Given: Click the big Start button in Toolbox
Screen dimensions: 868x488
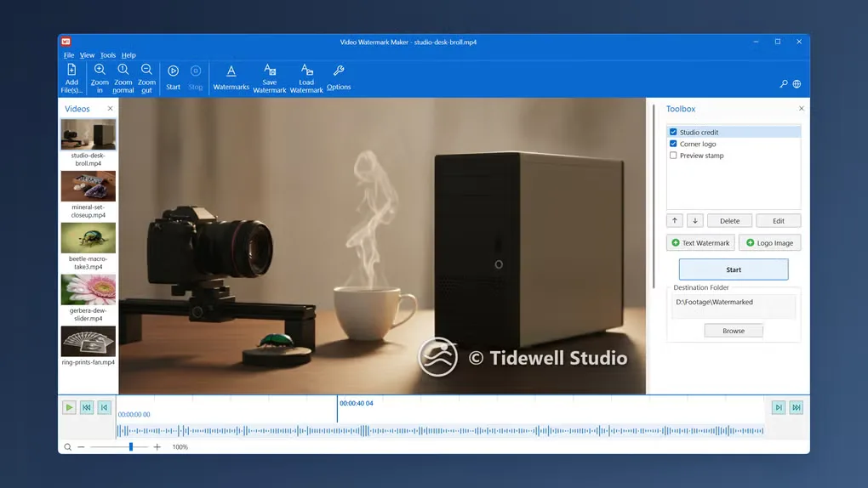Looking at the screenshot, I should [734, 270].
